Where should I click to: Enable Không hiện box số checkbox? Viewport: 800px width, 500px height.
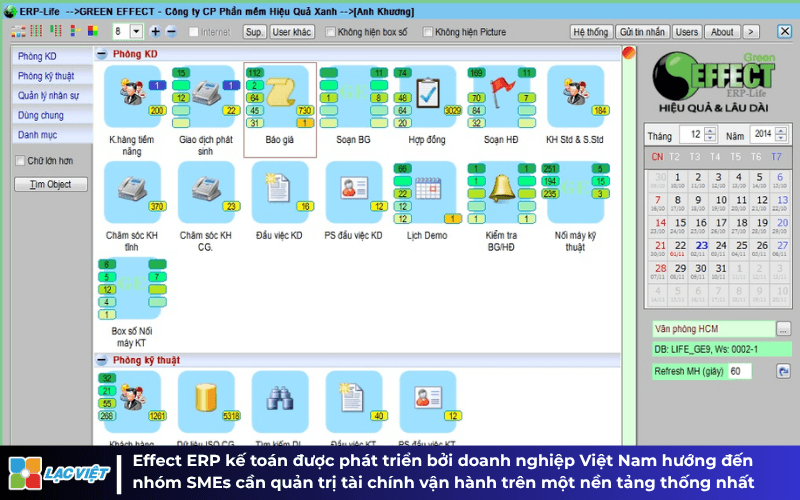330,32
